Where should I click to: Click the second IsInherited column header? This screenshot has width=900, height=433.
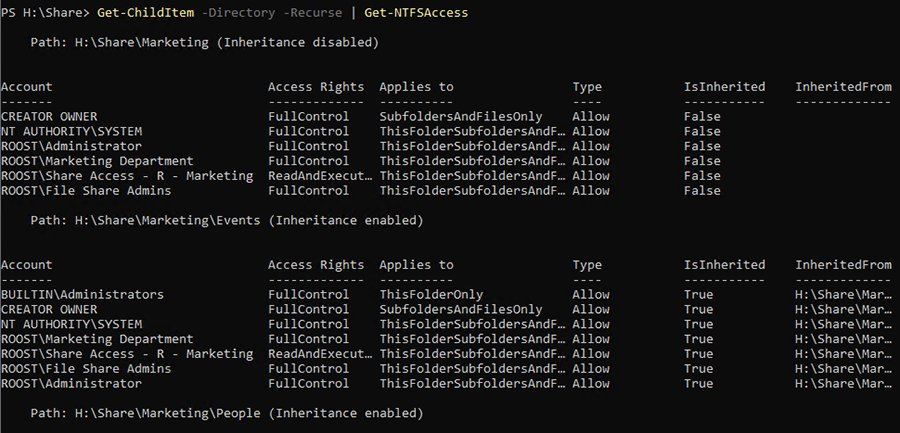pyautogui.click(x=724, y=265)
